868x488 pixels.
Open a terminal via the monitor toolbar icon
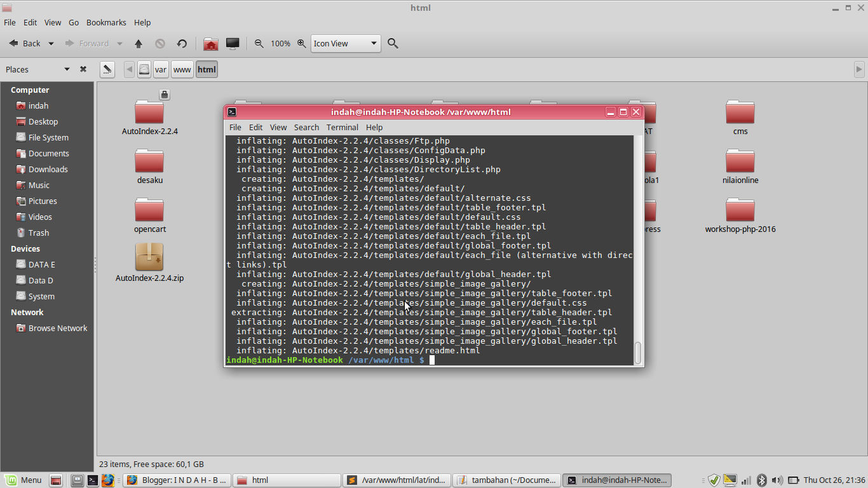[233, 43]
